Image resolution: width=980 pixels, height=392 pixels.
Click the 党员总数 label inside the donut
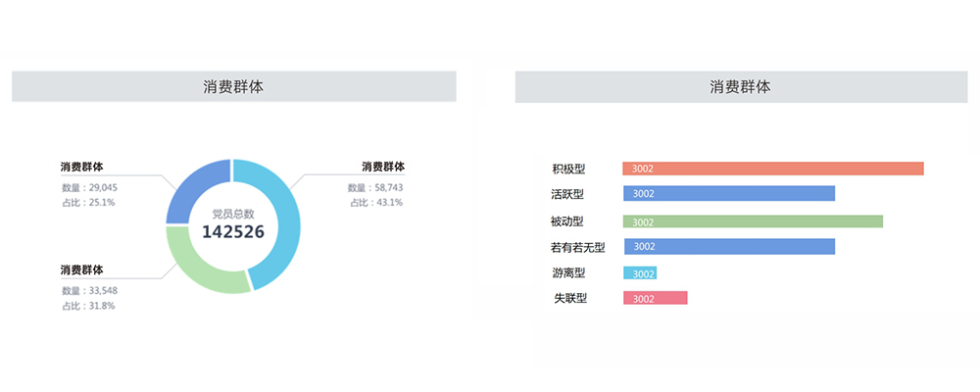[231, 213]
